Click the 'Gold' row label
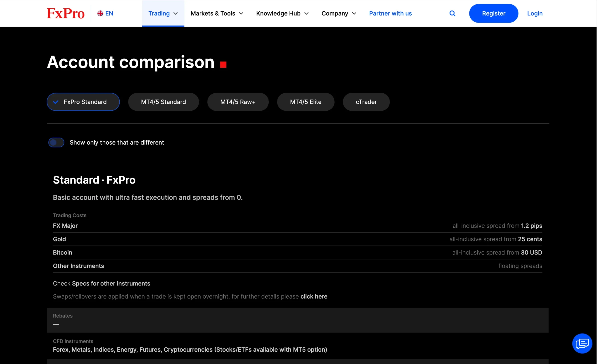597x364 pixels. coord(59,239)
